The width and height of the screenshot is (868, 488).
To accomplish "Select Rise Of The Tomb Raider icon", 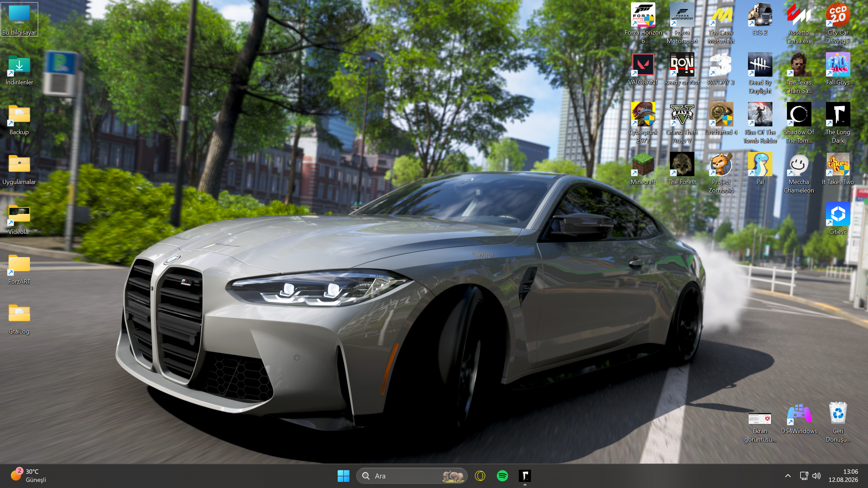I will (x=760, y=123).
